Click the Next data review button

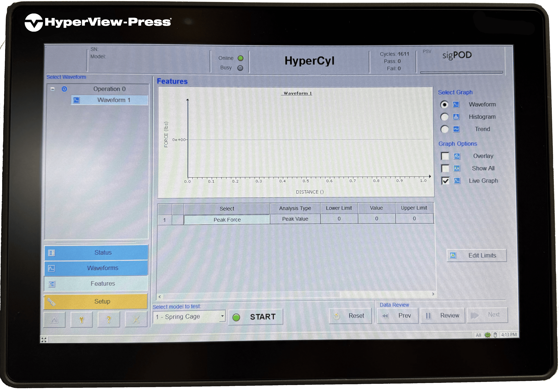coord(487,315)
